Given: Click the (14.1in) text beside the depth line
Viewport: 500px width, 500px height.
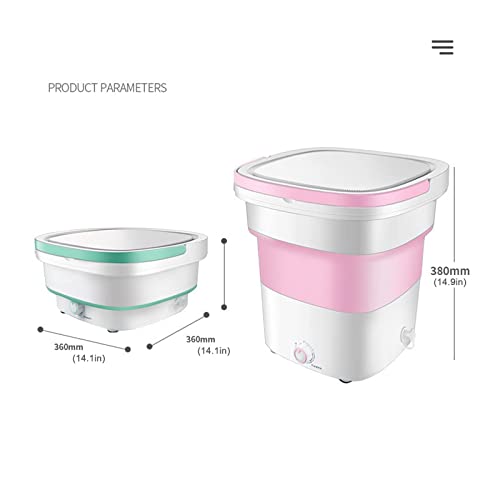Looking at the screenshot, I should tap(214, 351).
